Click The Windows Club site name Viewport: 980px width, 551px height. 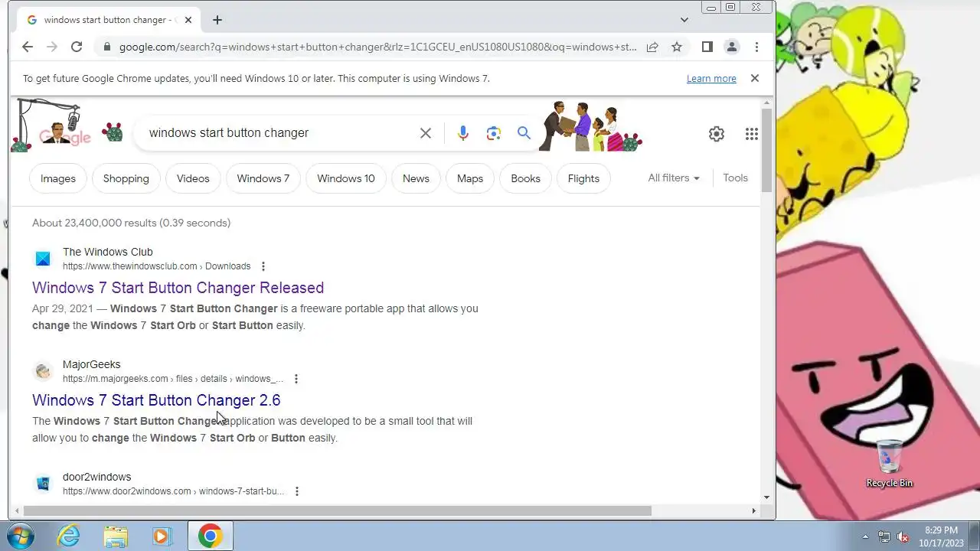click(x=108, y=252)
